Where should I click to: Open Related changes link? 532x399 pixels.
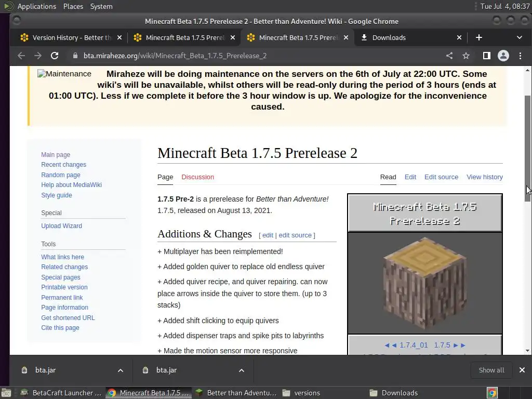click(x=64, y=267)
